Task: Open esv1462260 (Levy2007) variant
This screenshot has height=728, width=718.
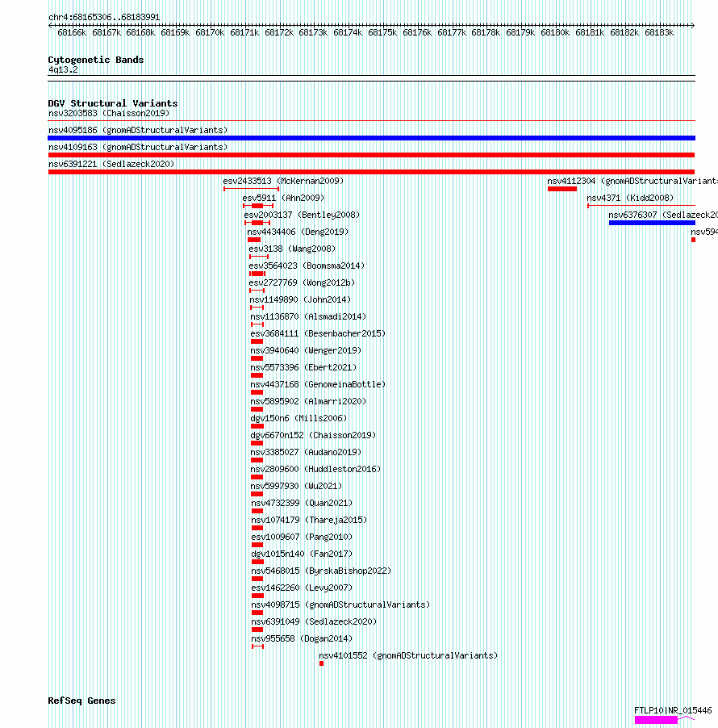Action: tap(302, 588)
